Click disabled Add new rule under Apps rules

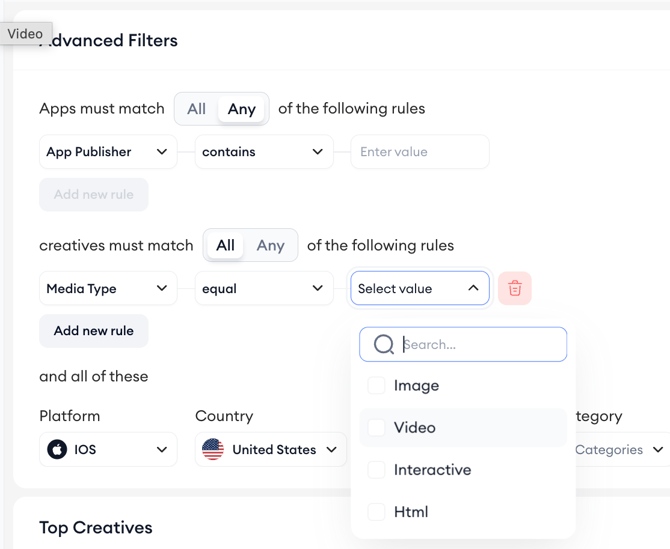coord(94,194)
